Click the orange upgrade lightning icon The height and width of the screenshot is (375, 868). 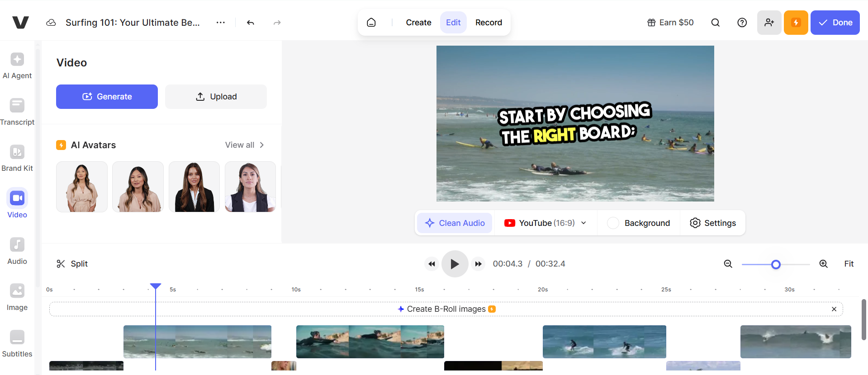(796, 23)
